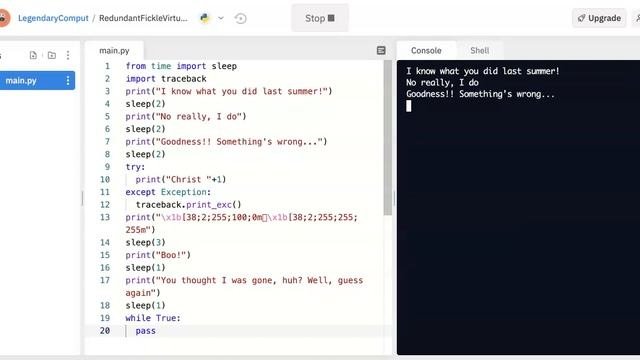Switch to the Console tab

coord(426,51)
